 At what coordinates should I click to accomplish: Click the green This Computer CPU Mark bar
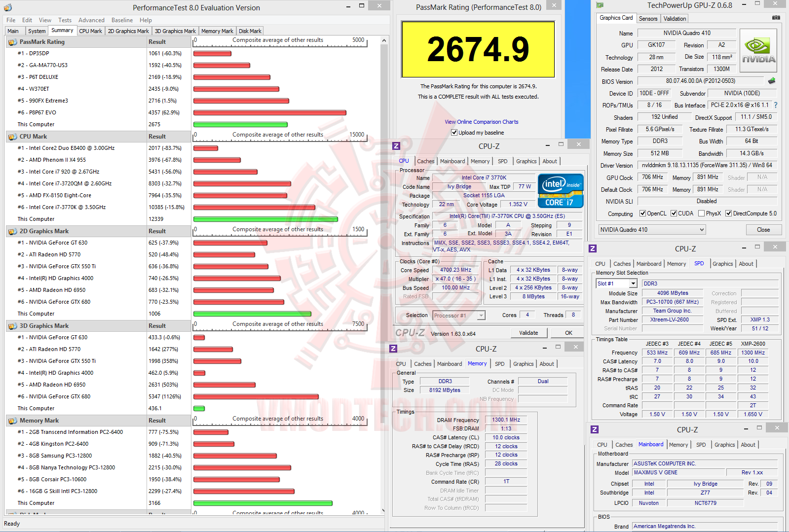pos(265,219)
